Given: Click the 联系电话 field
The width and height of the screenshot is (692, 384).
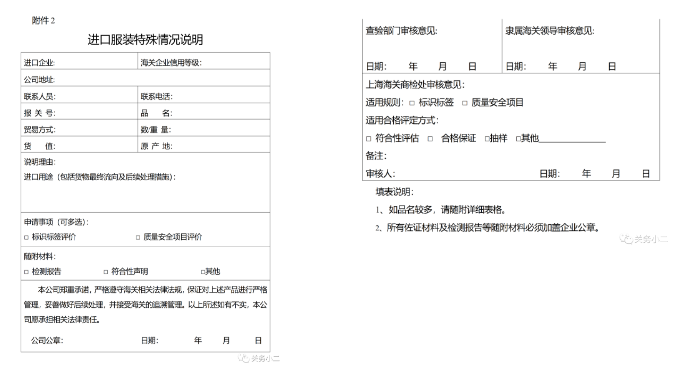Looking at the screenshot, I should coord(204,95).
